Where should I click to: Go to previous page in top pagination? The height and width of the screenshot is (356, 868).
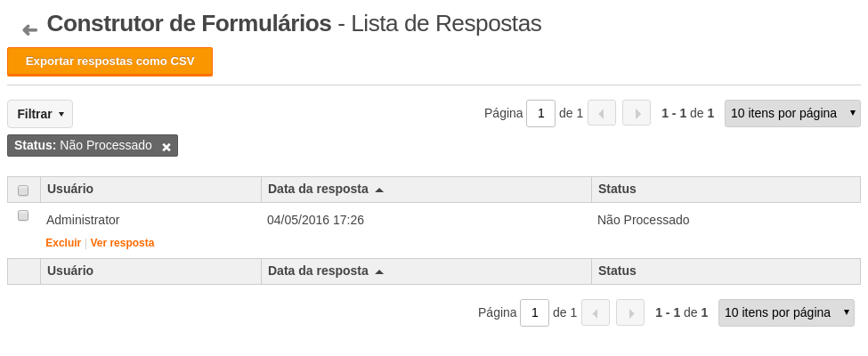[601, 113]
